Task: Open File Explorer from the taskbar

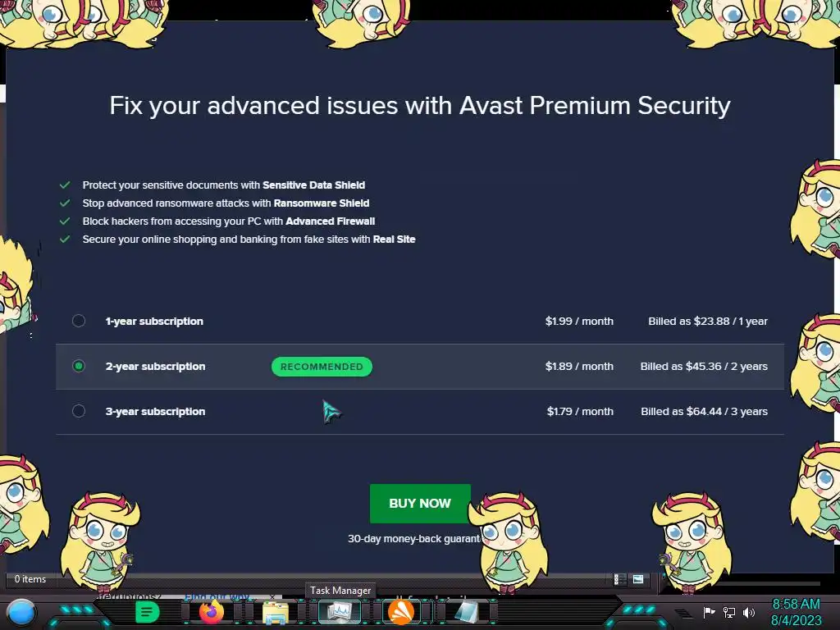Action: 276,612
